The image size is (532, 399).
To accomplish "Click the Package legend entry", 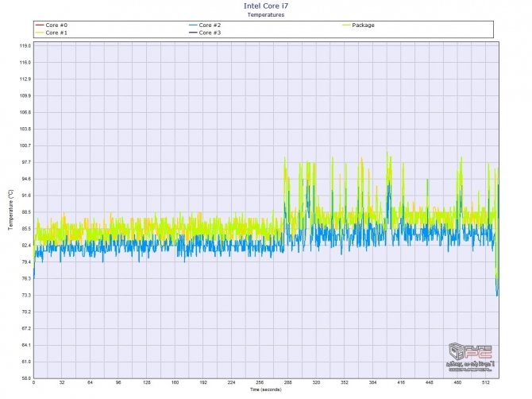I will 358,25.
